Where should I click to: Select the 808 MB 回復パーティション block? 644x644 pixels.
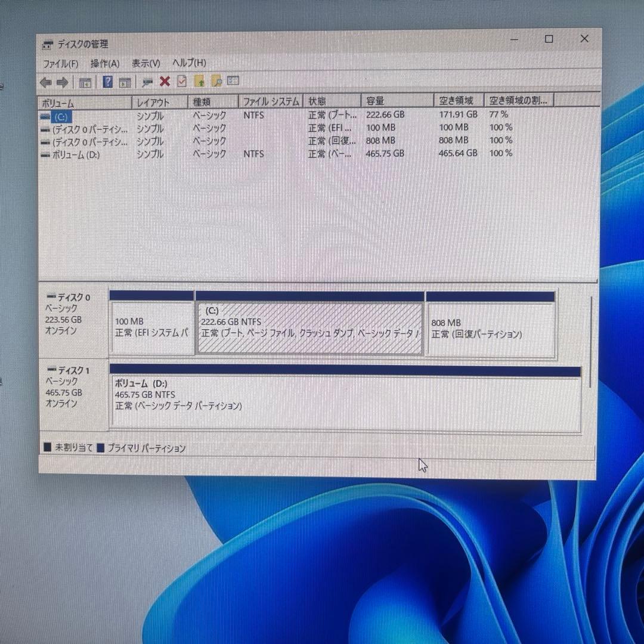pos(491,325)
